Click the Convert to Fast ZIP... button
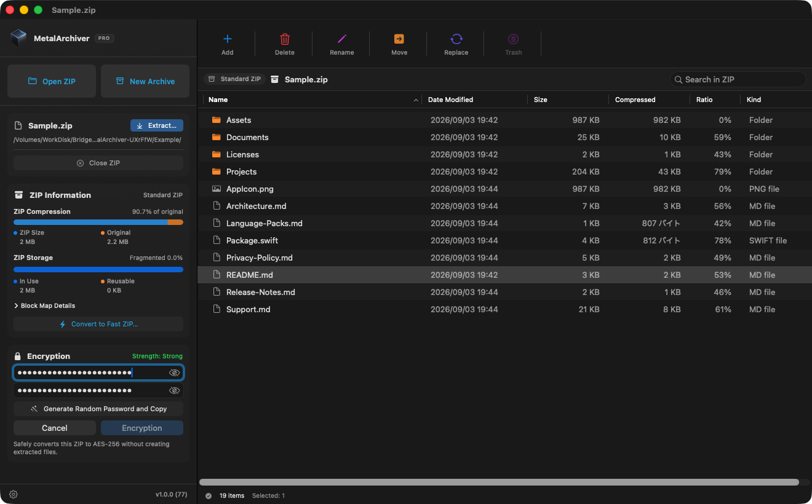Screen dimensions: 812x504 tap(98, 324)
